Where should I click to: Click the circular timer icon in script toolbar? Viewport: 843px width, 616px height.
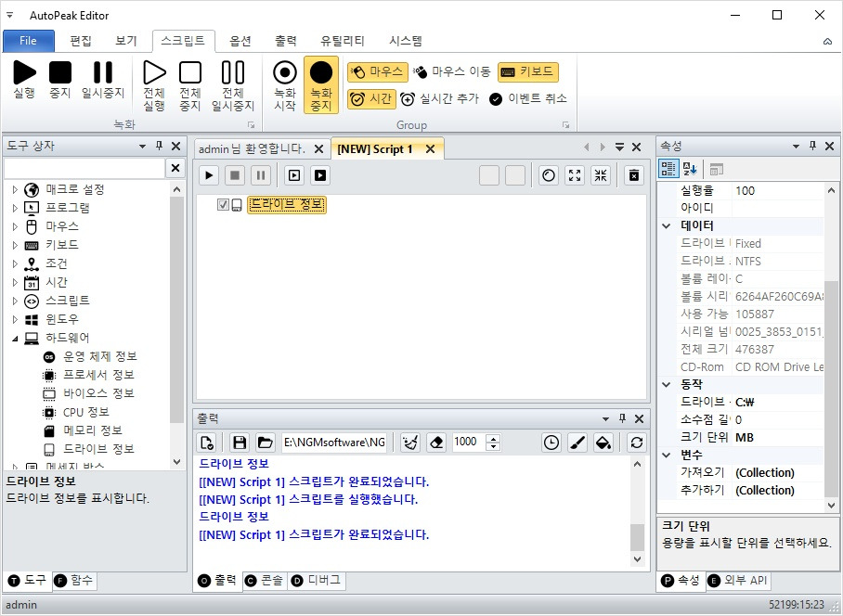[x=549, y=175]
